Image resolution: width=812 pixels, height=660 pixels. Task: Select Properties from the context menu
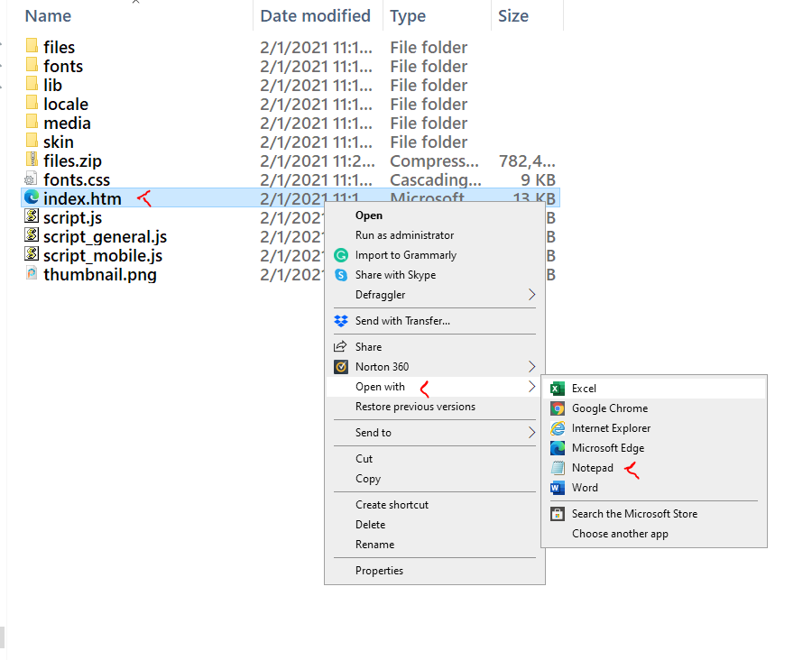[x=379, y=571]
